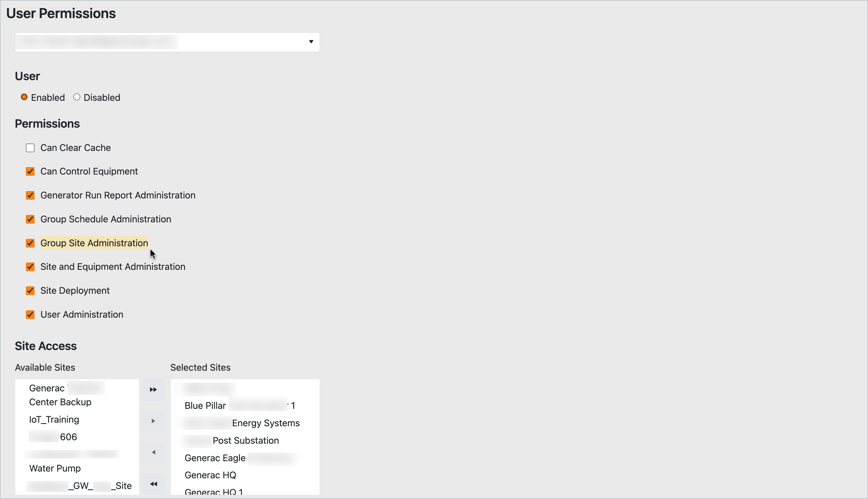868x499 pixels.
Task: Select the Site Access section header
Action: pyautogui.click(x=45, y=345)
